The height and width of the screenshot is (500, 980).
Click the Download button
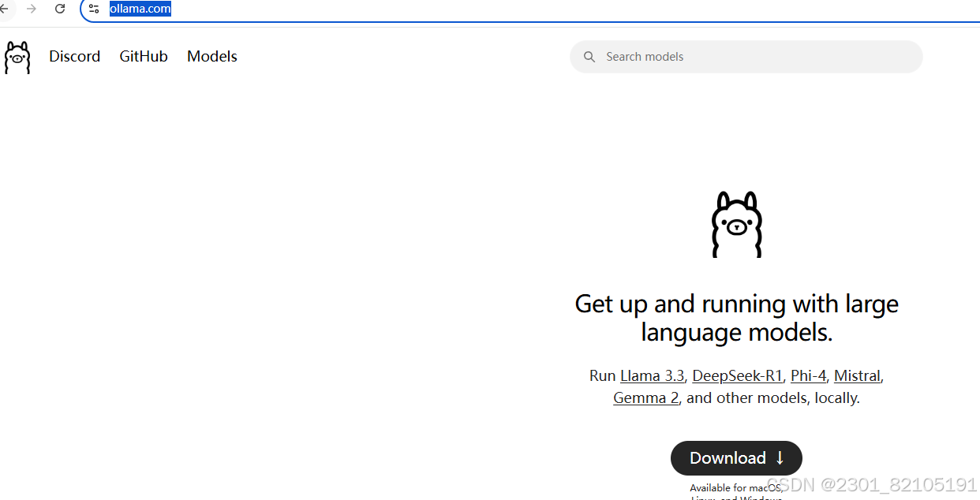click(736, 458)
